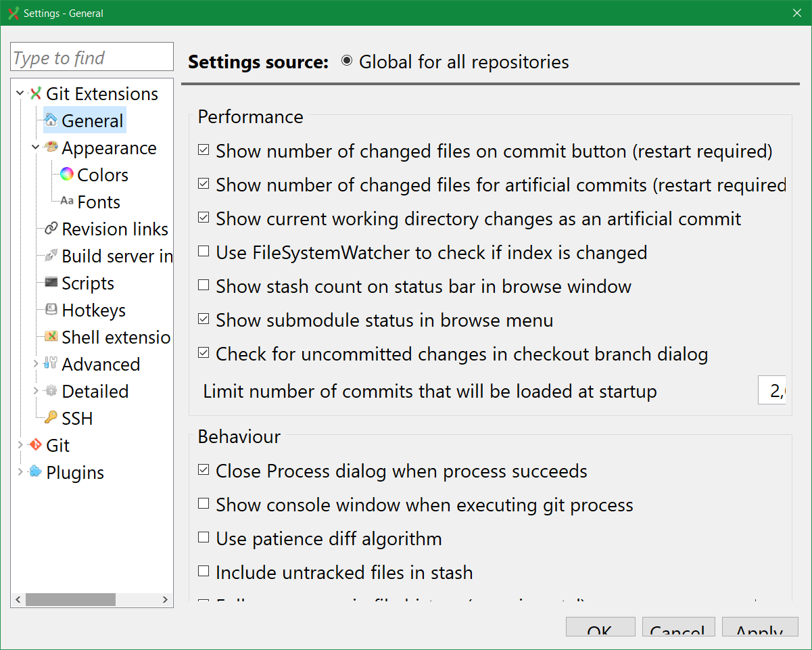Click the Appearance tree label

click(109, 148)
